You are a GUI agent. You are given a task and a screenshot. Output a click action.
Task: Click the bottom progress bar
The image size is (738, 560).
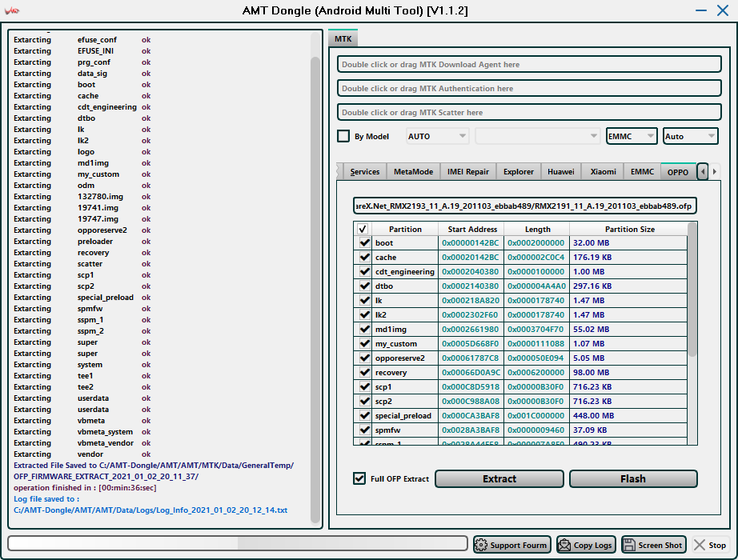click(x=238, y=543)
